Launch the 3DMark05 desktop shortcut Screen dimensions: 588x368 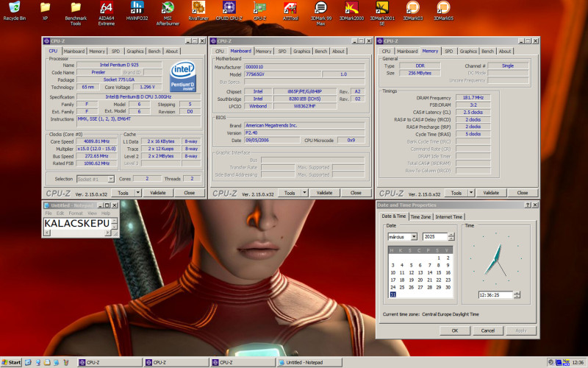point(443,11)
